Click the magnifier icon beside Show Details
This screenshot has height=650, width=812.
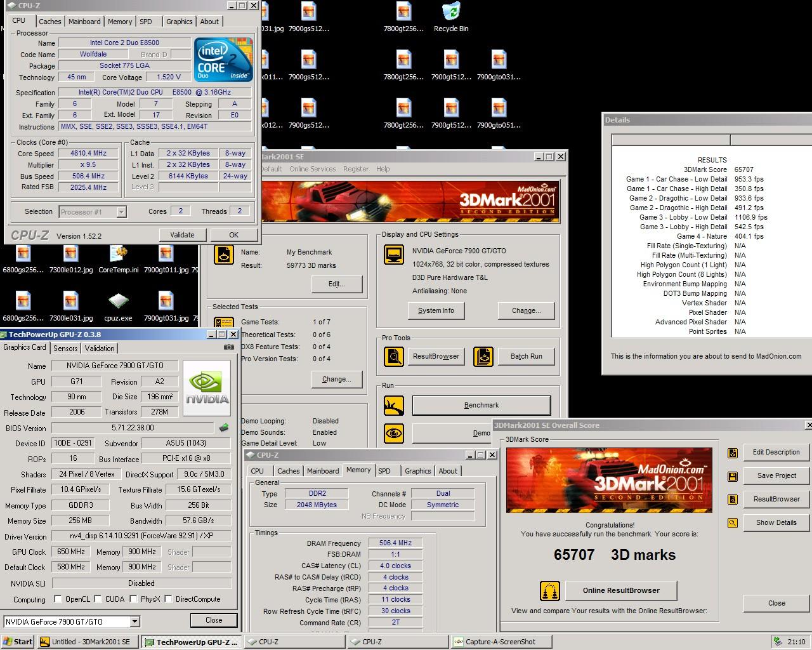click(x=733, y=523)
